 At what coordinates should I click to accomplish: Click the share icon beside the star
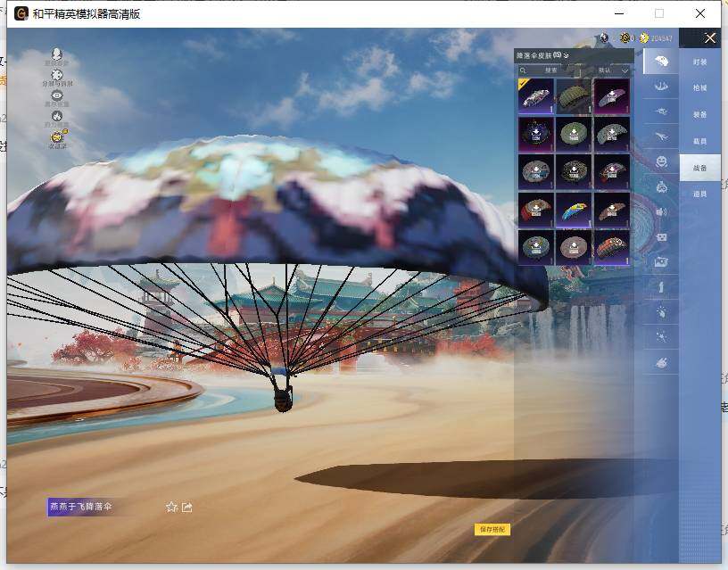[187, 508]
